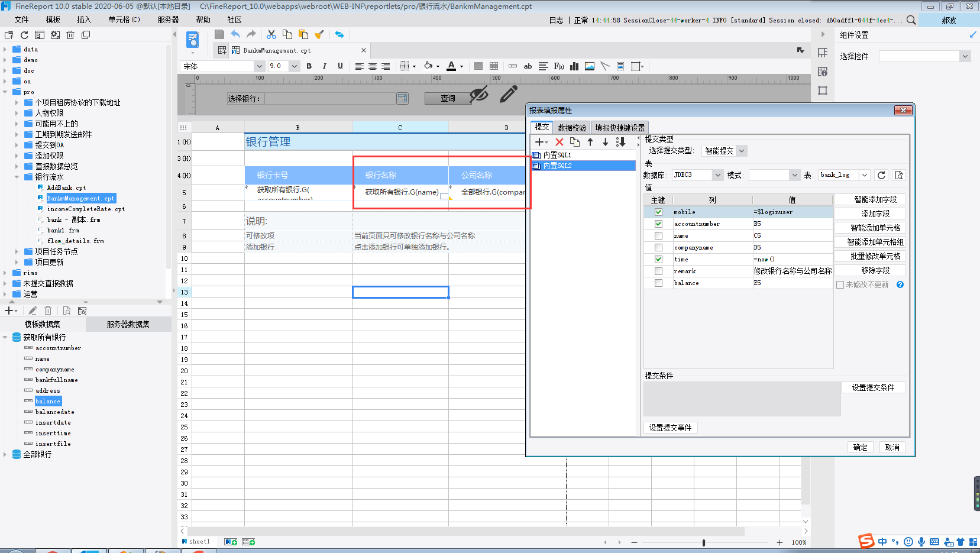The image size is (980, 553).
Task: Toggle italic formatting
Action: click(324, 66)
